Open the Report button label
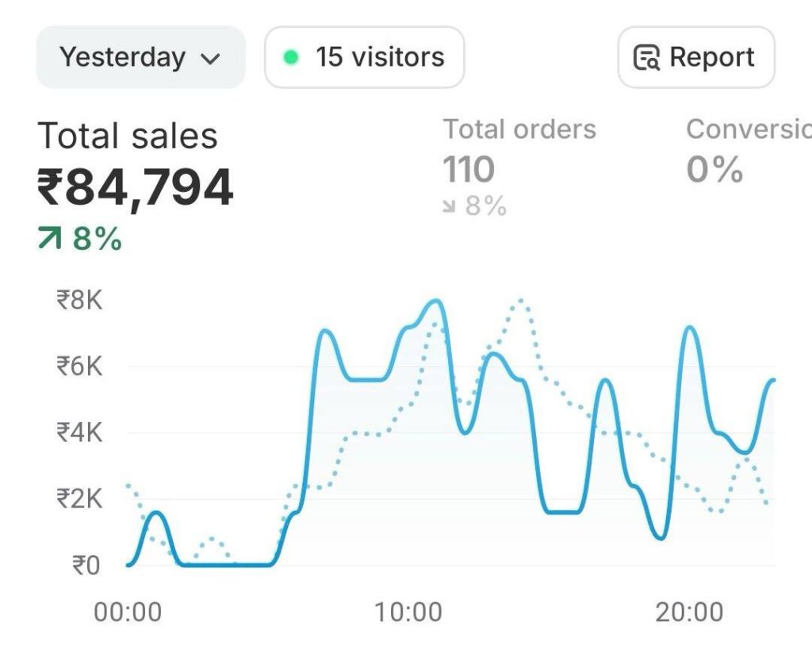812x656 pixels. 711,57
